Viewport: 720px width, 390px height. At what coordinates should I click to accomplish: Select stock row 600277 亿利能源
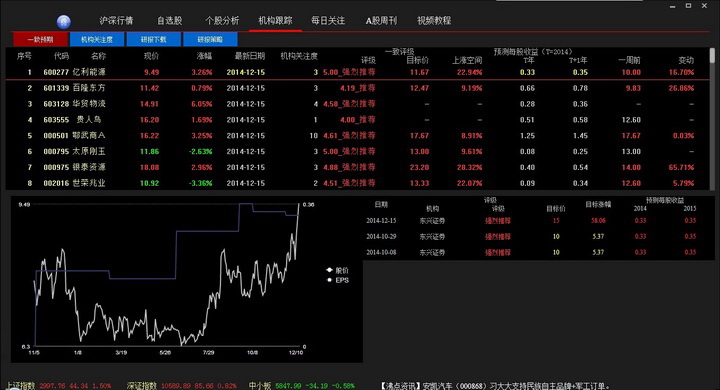click(357, 72)
